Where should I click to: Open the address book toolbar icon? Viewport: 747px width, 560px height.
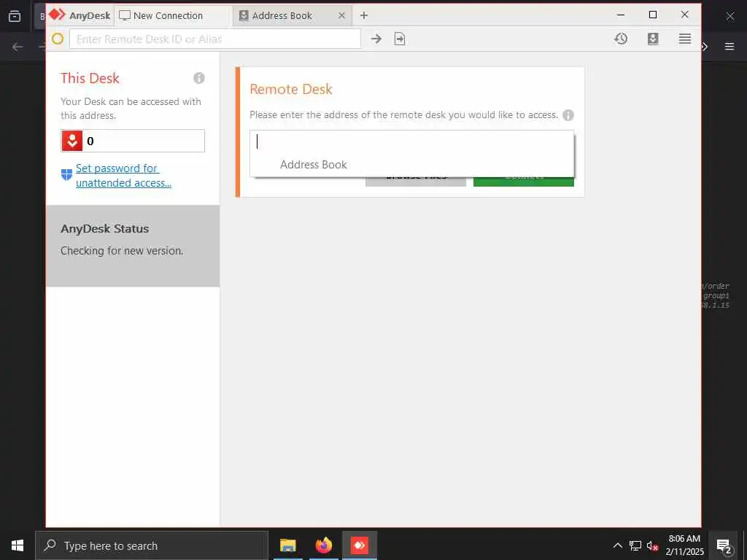point(653,39)
